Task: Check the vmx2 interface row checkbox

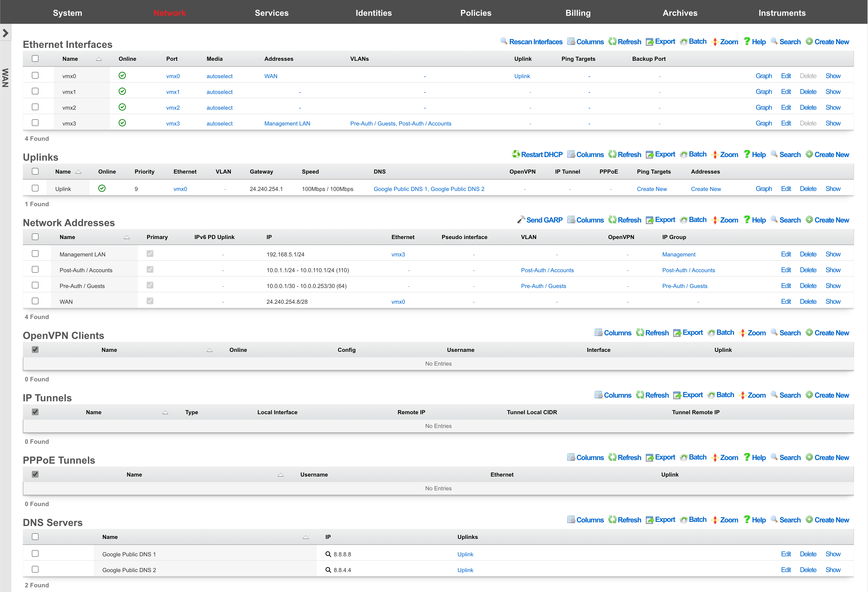Action: pyautogui.click(x=35, y=107)
